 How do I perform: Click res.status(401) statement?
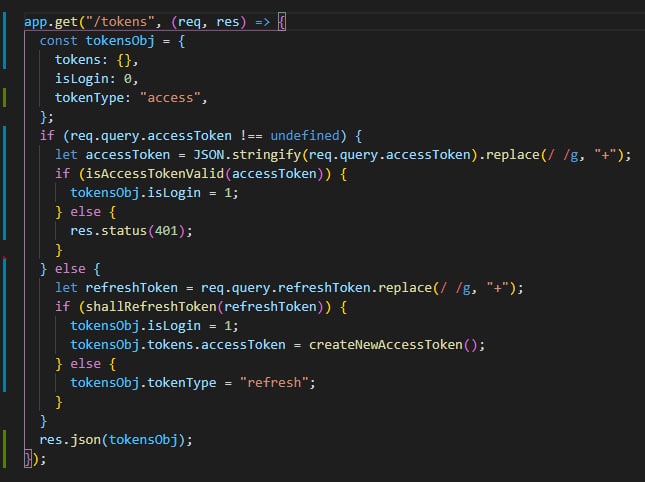pos(131,231)
